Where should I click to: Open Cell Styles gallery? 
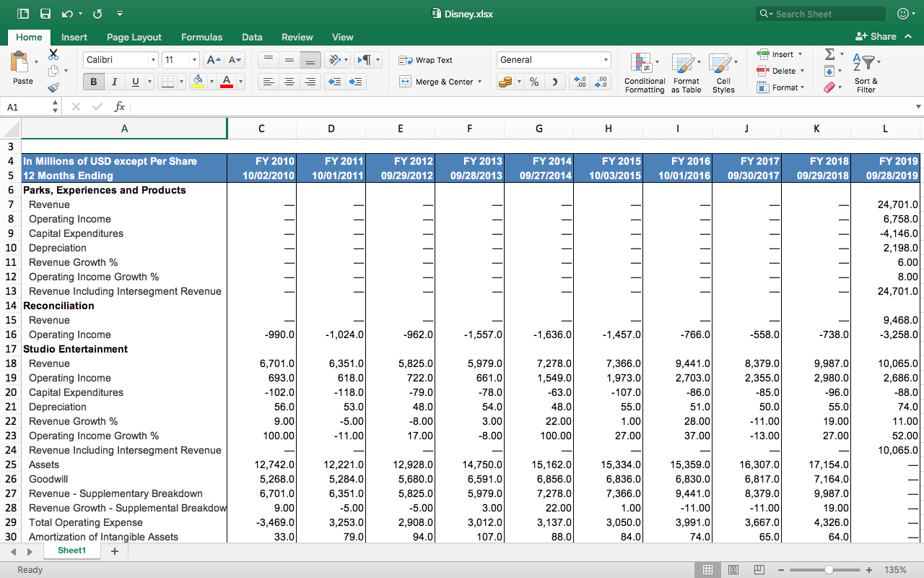(723, 73)
